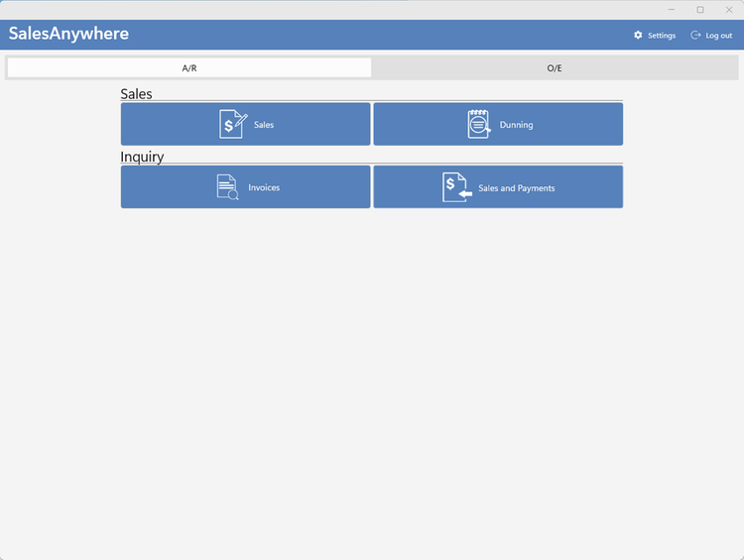This screenshot has height=560, width=744.
Task: Open the Sales tile by its label
Action: (x=264, y=125)
